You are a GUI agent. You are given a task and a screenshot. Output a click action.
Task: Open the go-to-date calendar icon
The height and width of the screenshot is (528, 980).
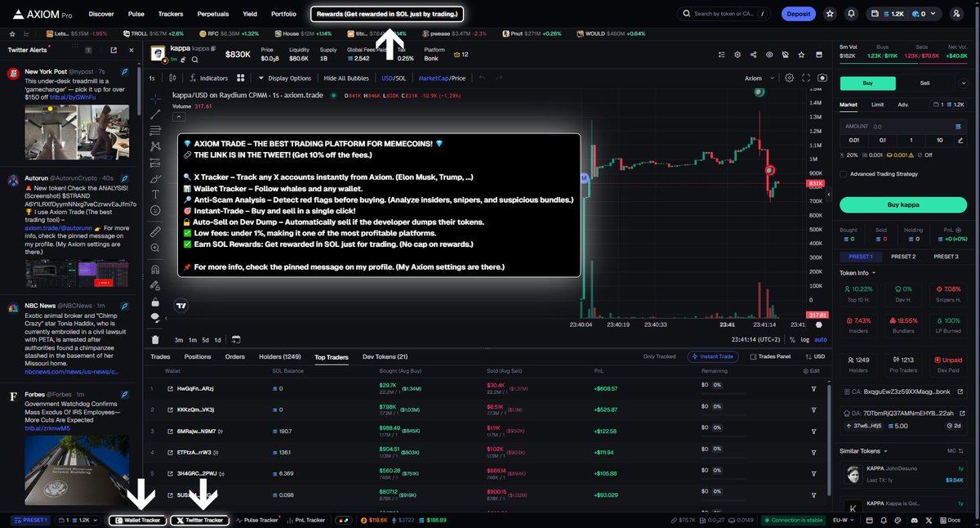235,339
